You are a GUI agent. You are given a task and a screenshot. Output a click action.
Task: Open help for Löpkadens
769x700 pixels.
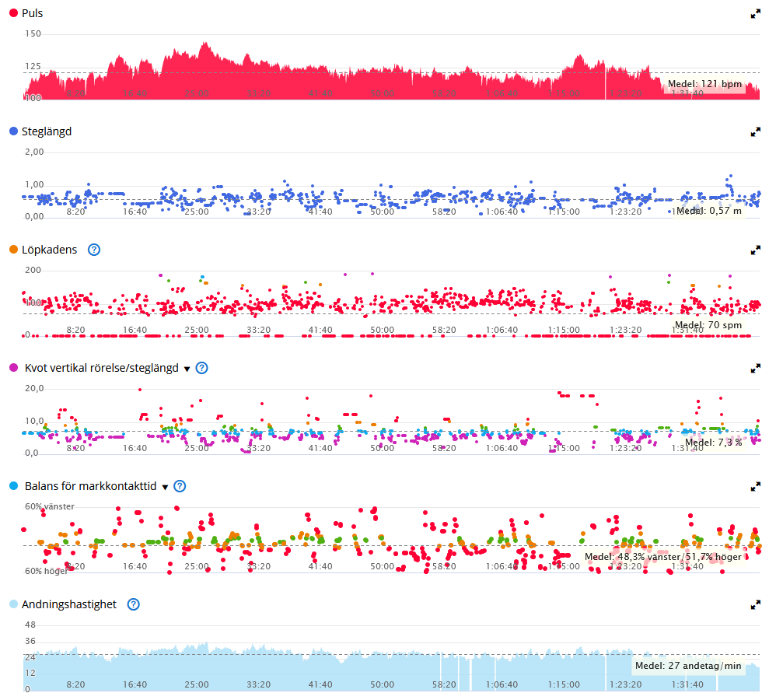93,250
